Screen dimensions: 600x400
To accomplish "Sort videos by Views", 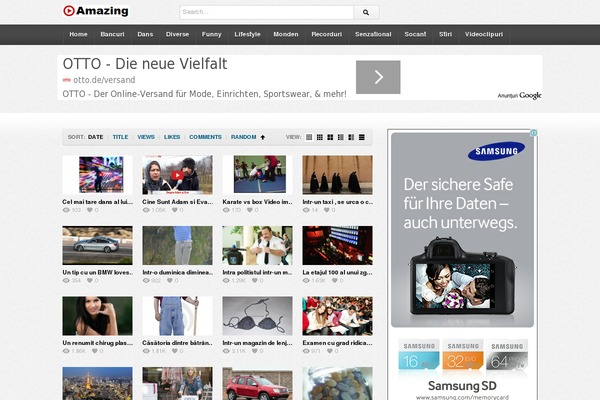I will click(x=146, y=137).
